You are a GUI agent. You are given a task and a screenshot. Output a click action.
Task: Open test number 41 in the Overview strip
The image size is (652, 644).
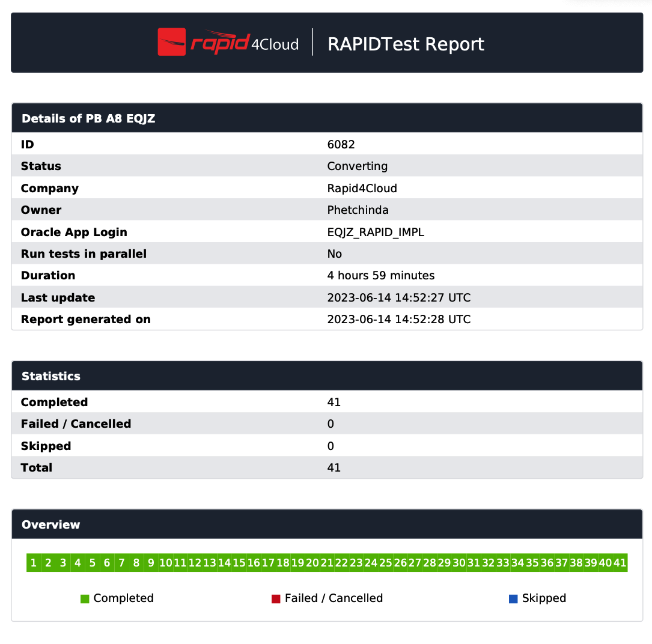[620, 562]
